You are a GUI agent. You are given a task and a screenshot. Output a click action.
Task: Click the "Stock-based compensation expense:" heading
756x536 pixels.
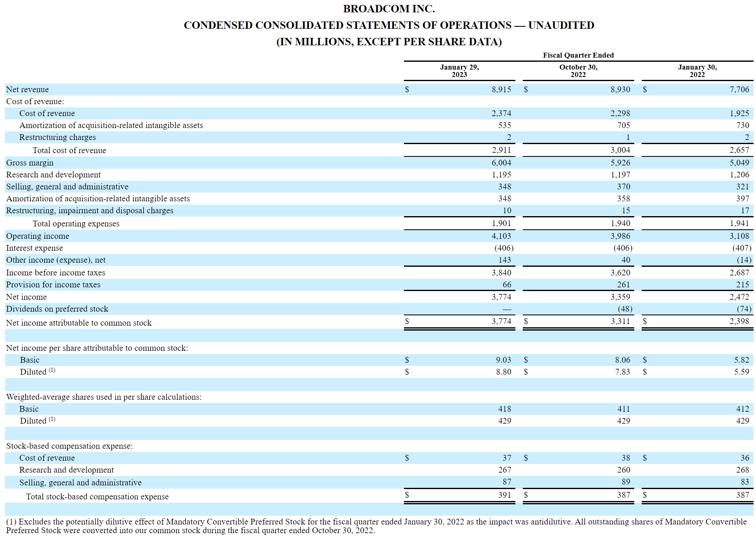pyautogui.click(x=69, y=446)
